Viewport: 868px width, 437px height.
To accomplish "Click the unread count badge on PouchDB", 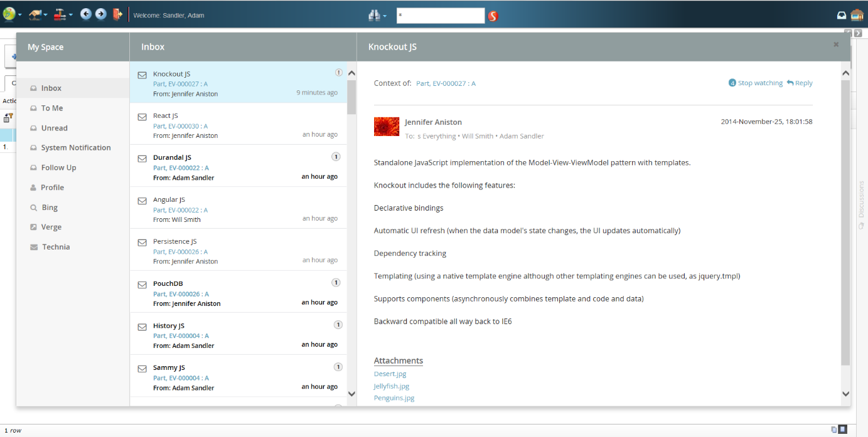I will tap(336, 283).
